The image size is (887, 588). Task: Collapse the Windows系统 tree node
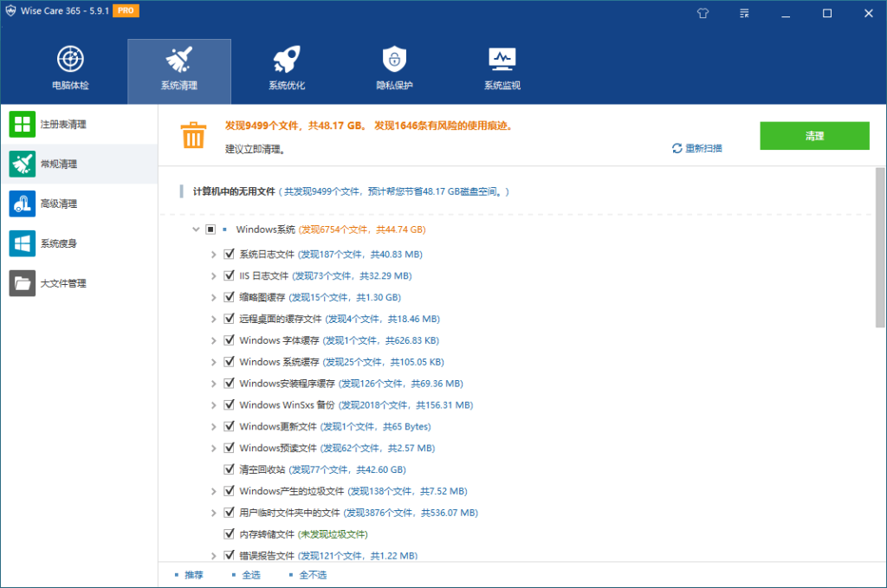[x=195, y=229]
